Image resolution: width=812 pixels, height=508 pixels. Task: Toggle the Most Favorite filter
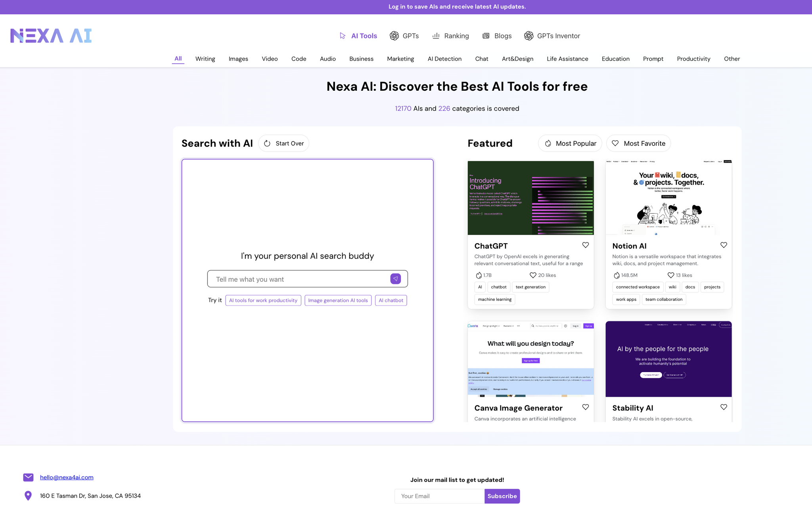(638, 143)
